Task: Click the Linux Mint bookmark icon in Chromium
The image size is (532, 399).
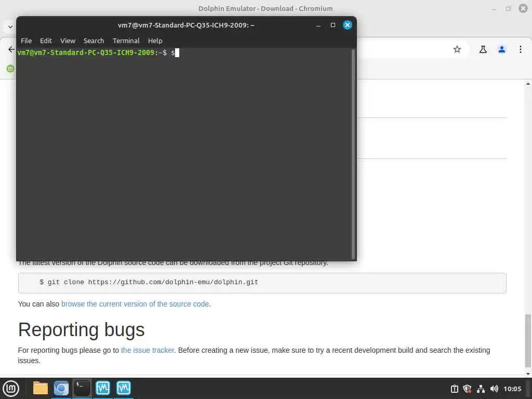Action: [x=10, y=69]
